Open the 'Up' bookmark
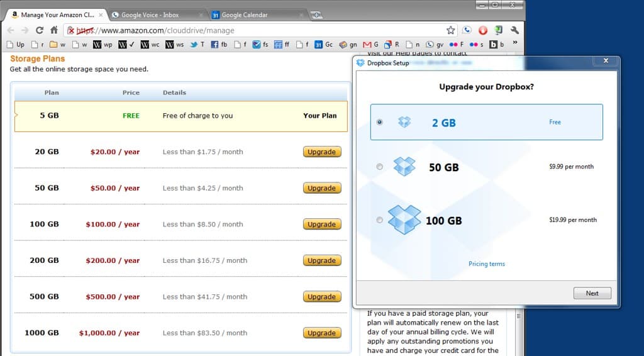 [15, 45]
